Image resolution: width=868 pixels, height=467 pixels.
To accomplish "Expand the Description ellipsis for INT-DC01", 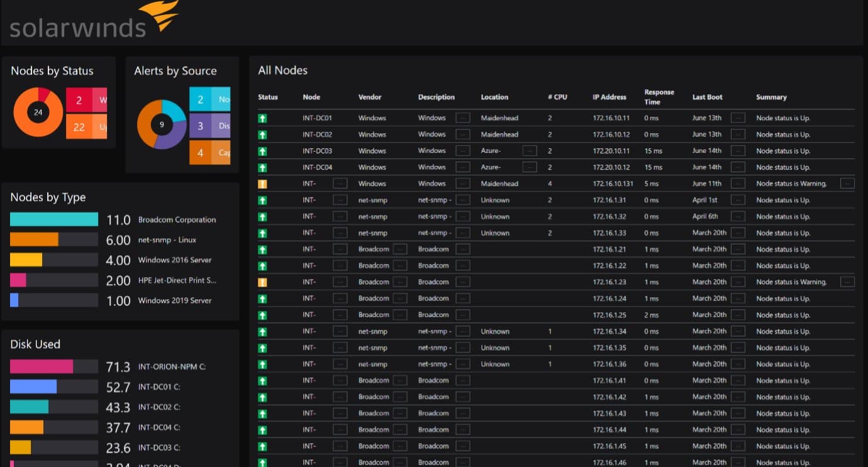I will [463, 118].
